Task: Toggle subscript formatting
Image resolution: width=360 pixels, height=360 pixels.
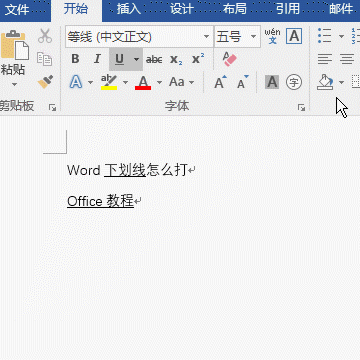Action: tap(176, 59)
